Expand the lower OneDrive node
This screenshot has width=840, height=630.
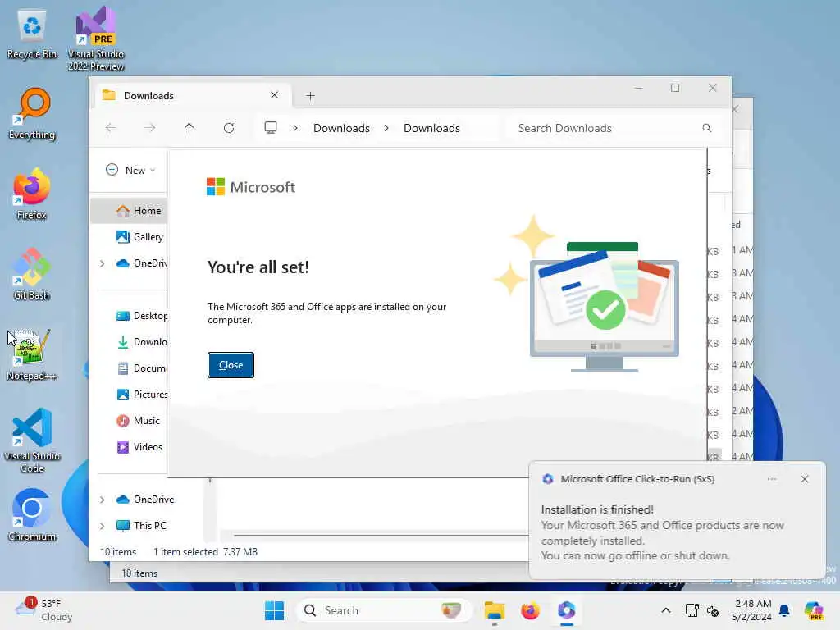103,500
